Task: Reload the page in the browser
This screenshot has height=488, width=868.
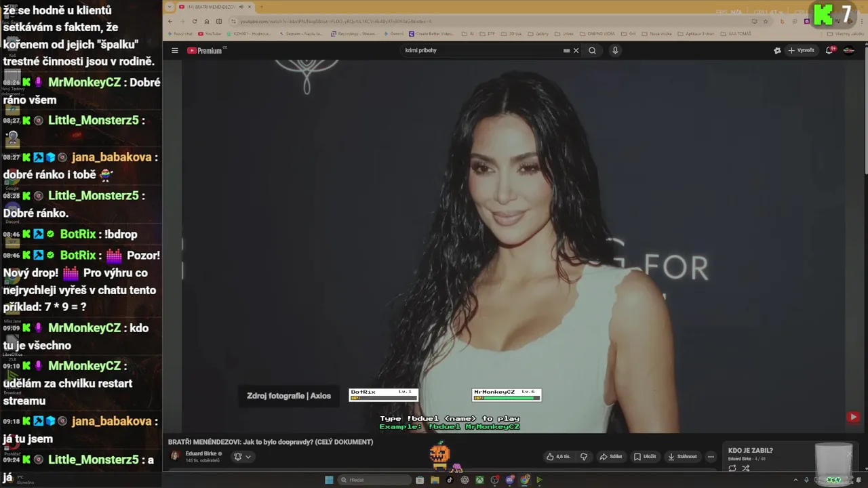Action: click(x=195, y=21)
